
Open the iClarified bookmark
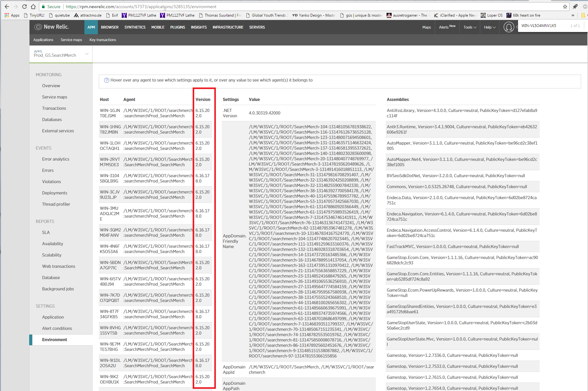(x=455, y=15)
